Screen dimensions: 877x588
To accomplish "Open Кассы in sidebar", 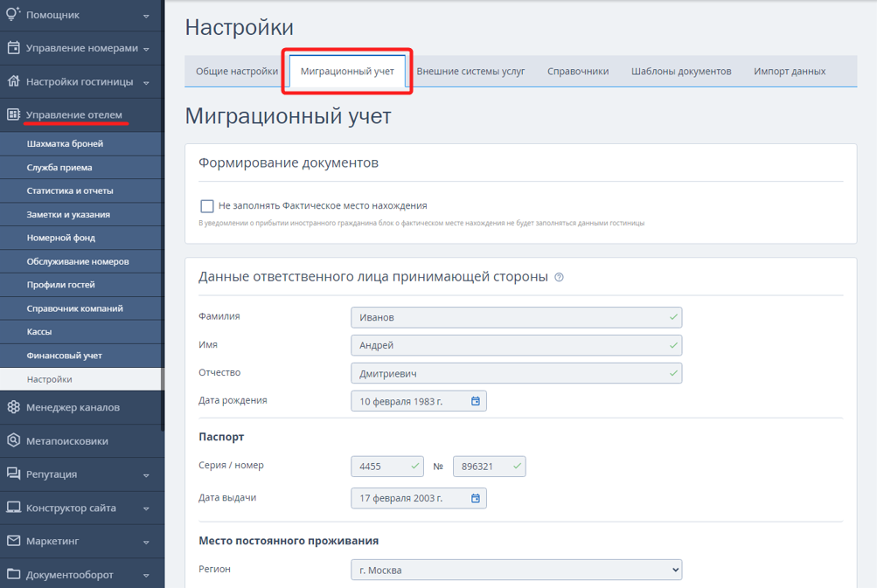I will pos(81,331).
